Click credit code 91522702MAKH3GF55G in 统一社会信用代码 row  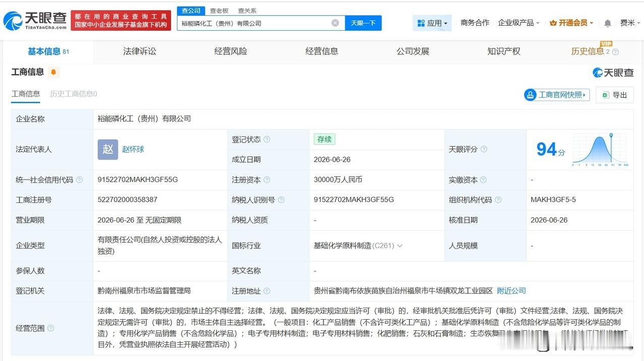138,180
